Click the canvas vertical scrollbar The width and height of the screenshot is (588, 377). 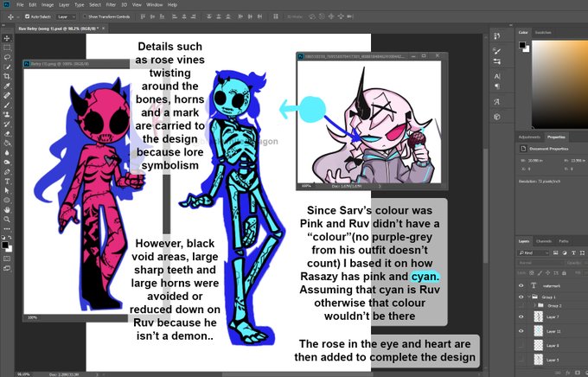(486, 207)
